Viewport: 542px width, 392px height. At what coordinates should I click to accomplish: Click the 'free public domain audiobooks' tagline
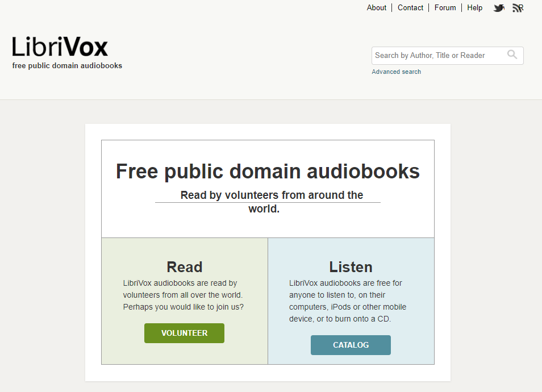(x=67, y=66)
